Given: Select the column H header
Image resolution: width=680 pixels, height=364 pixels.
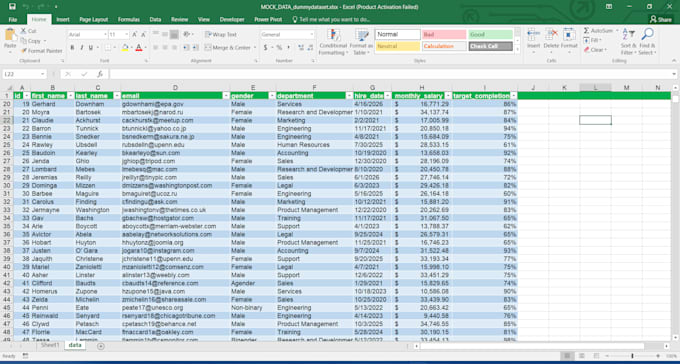Looking at the screenshot, I should pos(422,88).
